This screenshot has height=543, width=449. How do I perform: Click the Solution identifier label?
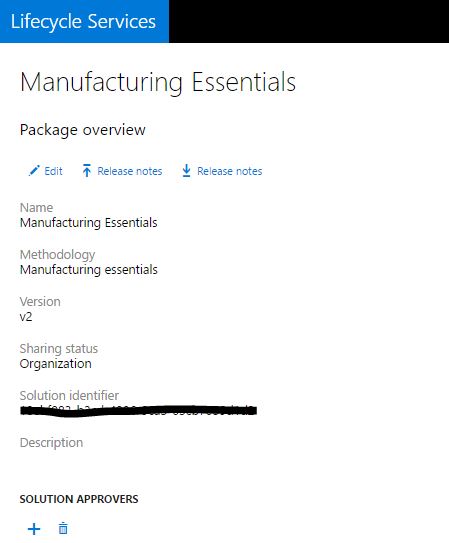click(69, 395)
